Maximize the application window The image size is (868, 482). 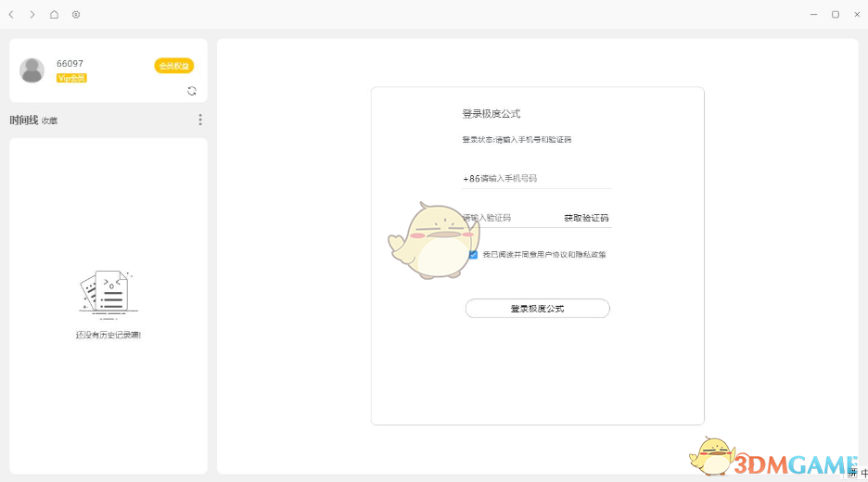pos(836,15)
